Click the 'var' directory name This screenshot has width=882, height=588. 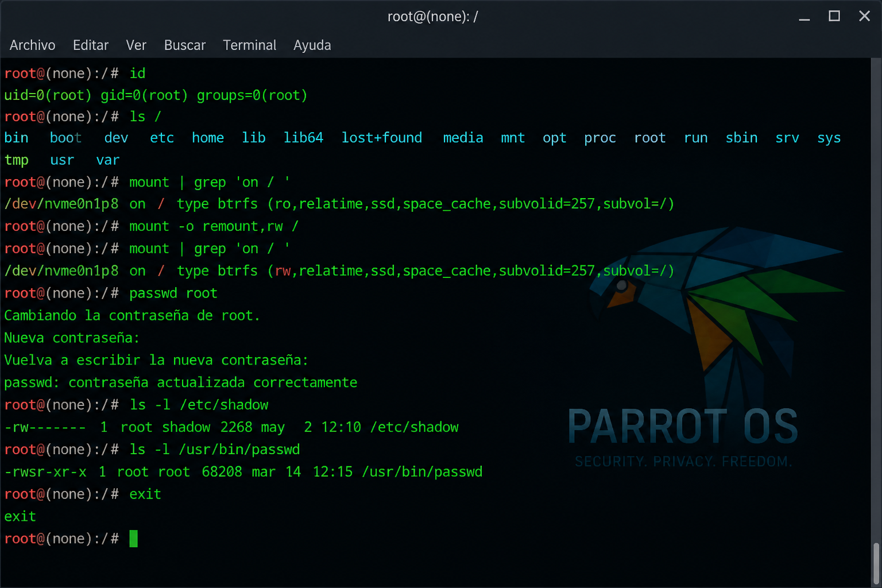(108, 160)
